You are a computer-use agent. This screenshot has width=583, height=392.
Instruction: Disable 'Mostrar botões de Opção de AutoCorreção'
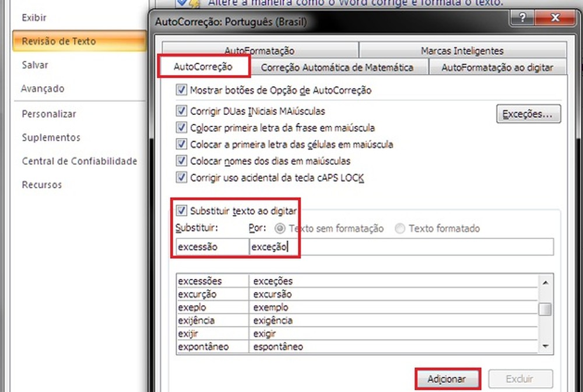[181, 91]
